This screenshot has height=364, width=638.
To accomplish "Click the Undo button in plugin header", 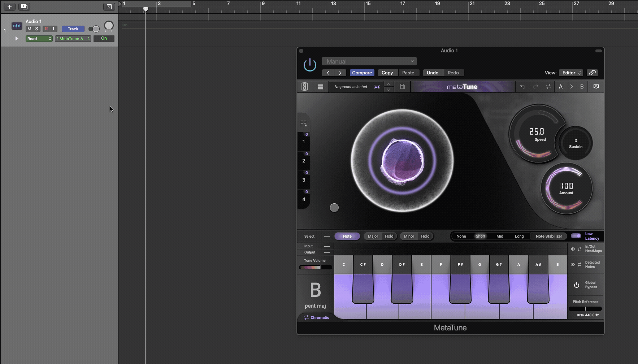I will [433, 73].
